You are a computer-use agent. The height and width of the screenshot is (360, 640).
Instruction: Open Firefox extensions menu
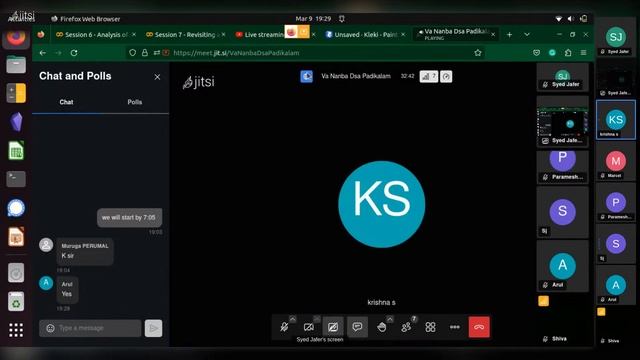(568, 53)
